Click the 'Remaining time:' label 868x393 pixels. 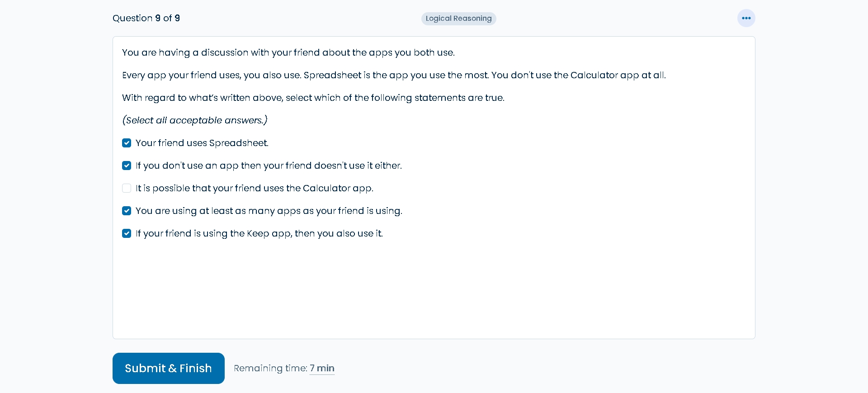click(270, 368)
